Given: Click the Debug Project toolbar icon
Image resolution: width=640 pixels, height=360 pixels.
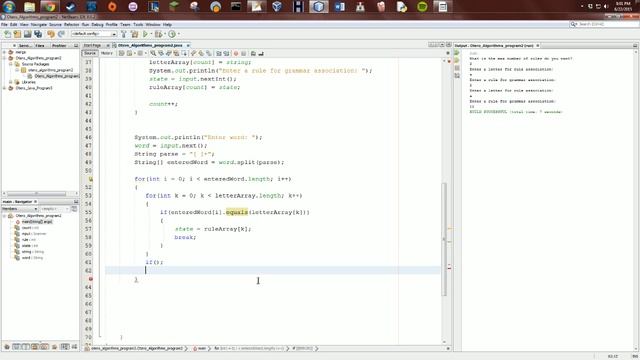Looking at the screenshot, I should (158, 34).
